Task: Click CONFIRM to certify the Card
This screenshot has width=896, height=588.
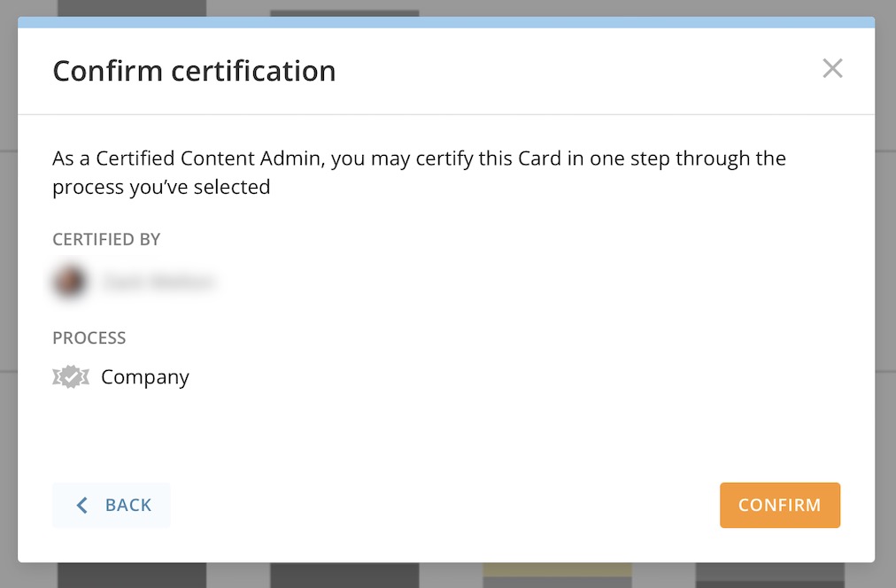Action: (x=779, y=505)
